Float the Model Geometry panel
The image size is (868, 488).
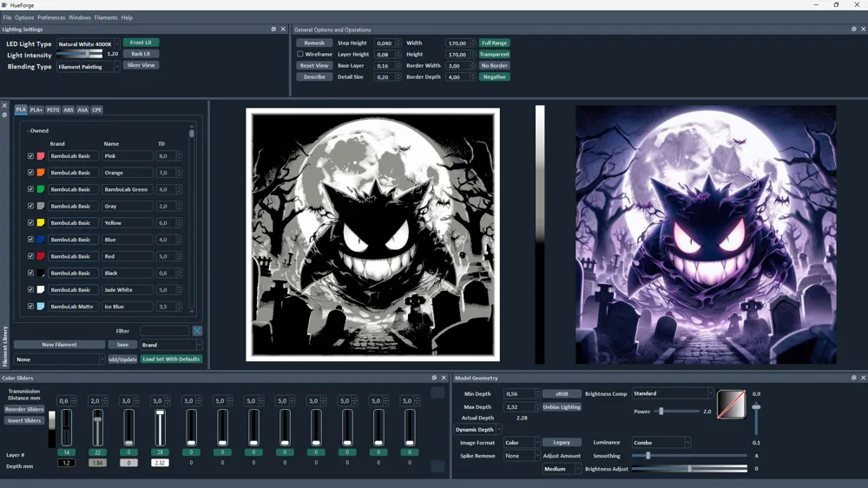pyautogui.click(x=853, y=378)
